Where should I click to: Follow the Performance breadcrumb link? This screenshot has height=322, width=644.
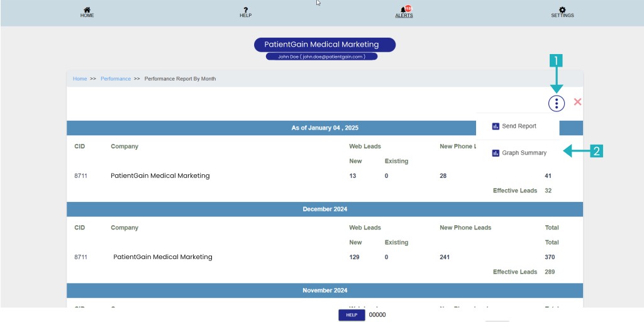pyautogui.click(x=116, y=79)
